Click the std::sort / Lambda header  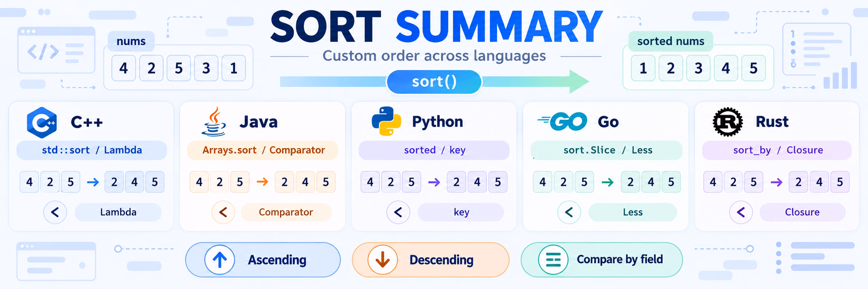pos(92,150)
